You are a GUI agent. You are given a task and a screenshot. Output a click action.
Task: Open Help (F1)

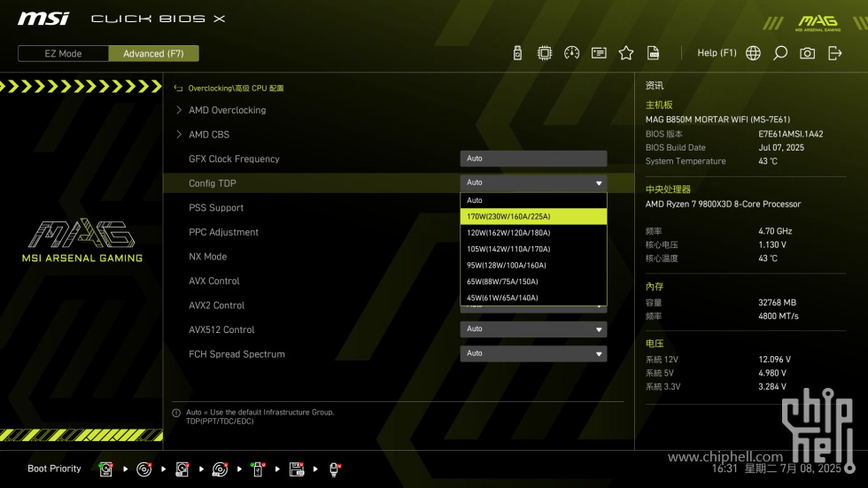[717, 53]
